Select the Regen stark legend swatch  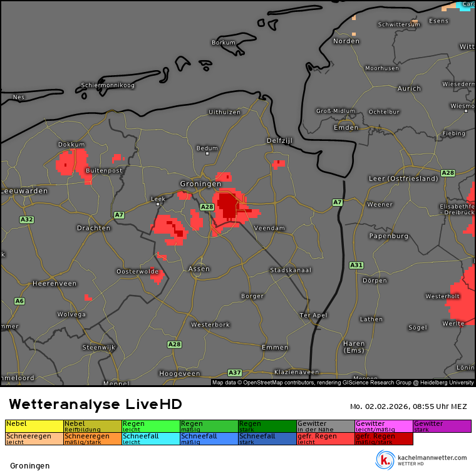click(x=267, y=427)
